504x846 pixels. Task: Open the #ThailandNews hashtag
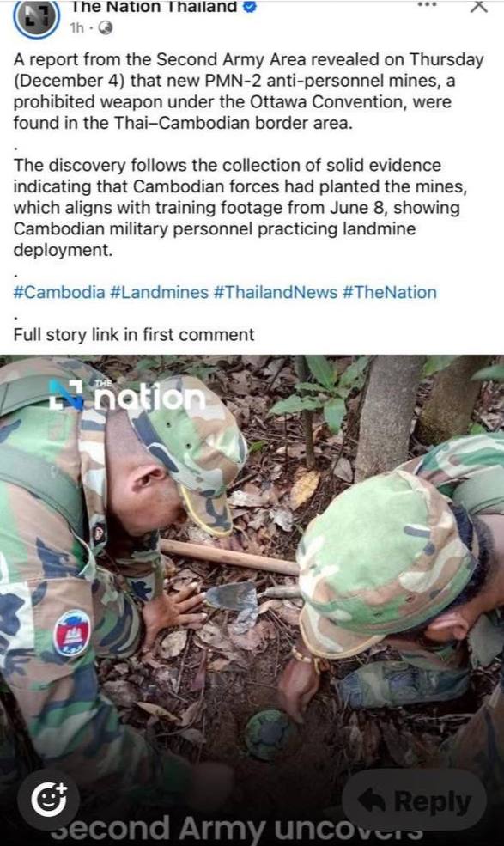click(x=276, y=292)
